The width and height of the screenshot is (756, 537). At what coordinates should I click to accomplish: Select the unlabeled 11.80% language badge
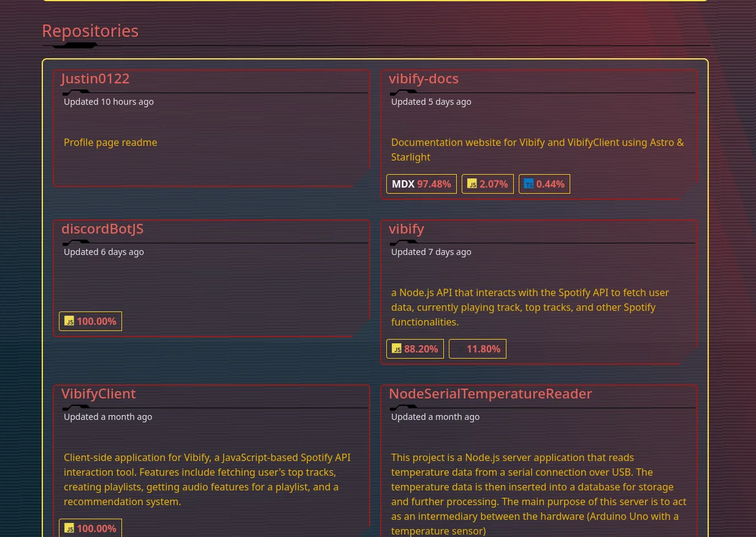(478, 348)
